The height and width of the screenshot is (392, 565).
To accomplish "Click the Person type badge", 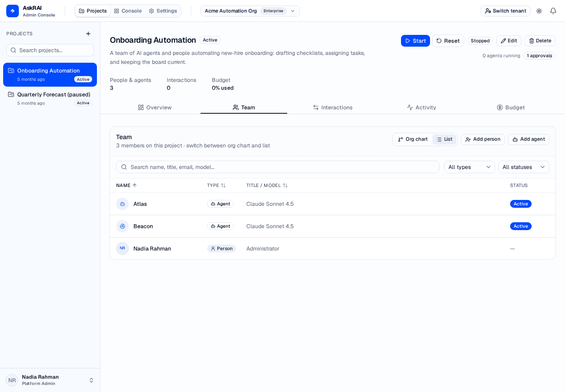I will [x=222, y=249].
